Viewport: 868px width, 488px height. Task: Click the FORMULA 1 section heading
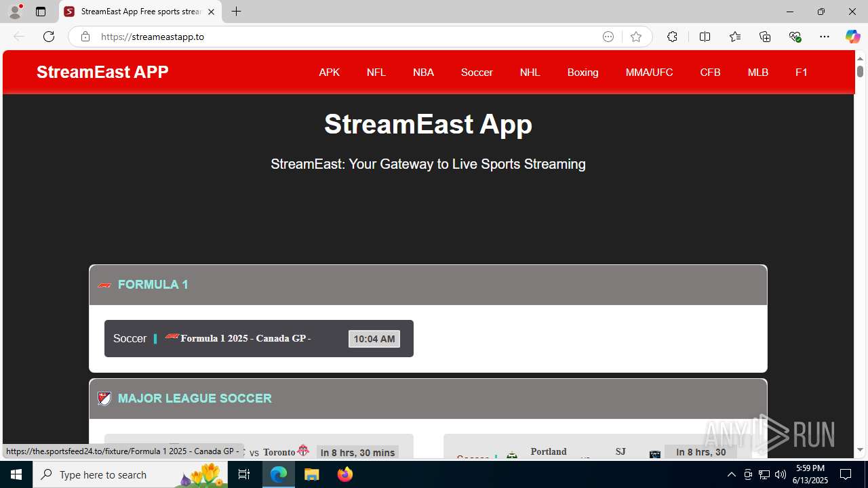click(153, 285)
